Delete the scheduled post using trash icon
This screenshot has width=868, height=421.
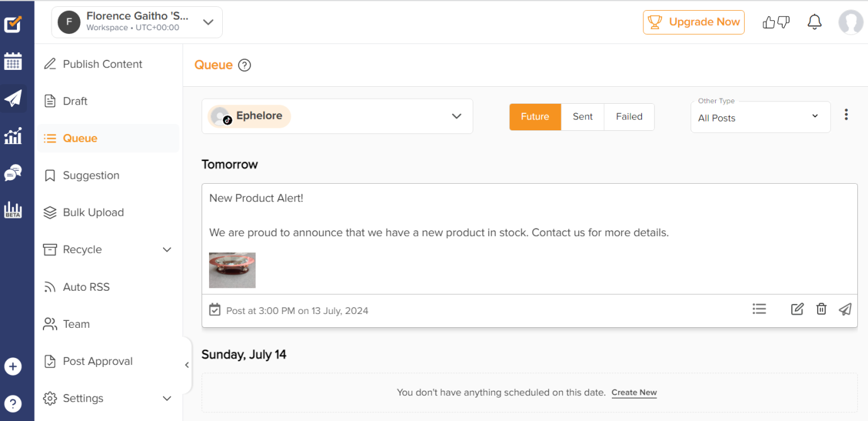click(x=821, y=309)
